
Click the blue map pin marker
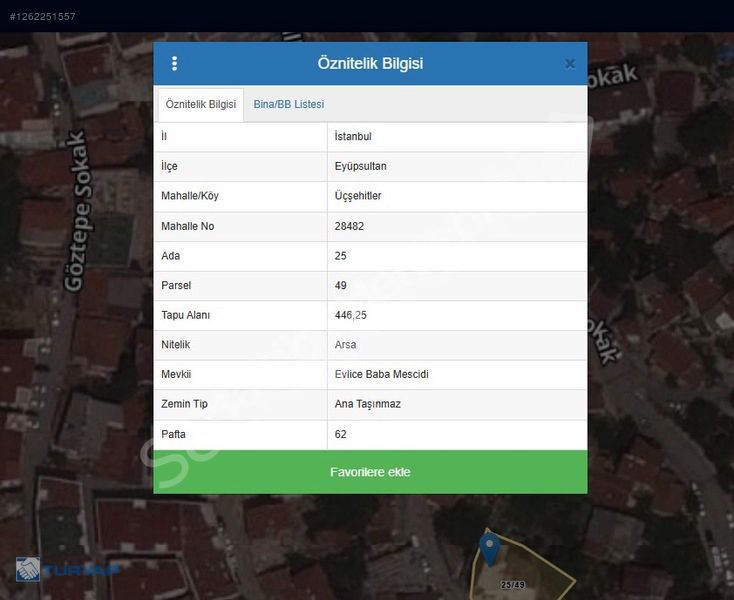click(x=489, y=549)
